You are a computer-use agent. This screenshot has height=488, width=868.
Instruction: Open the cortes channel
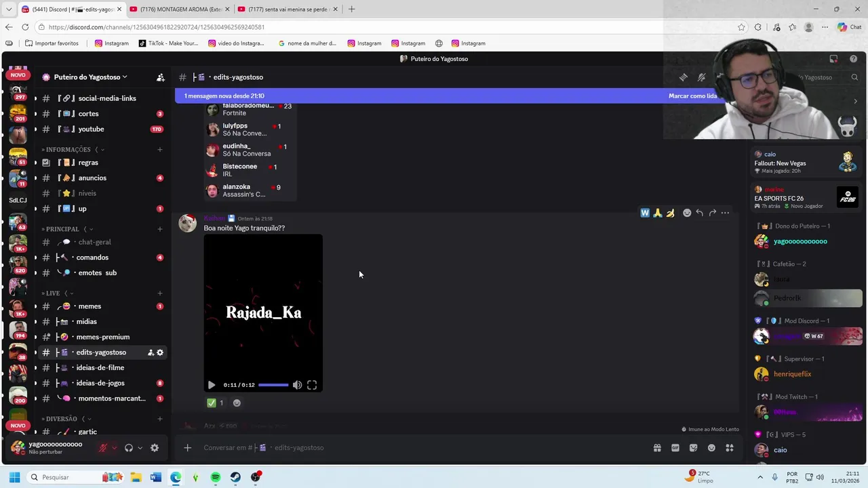click(102, 114)
